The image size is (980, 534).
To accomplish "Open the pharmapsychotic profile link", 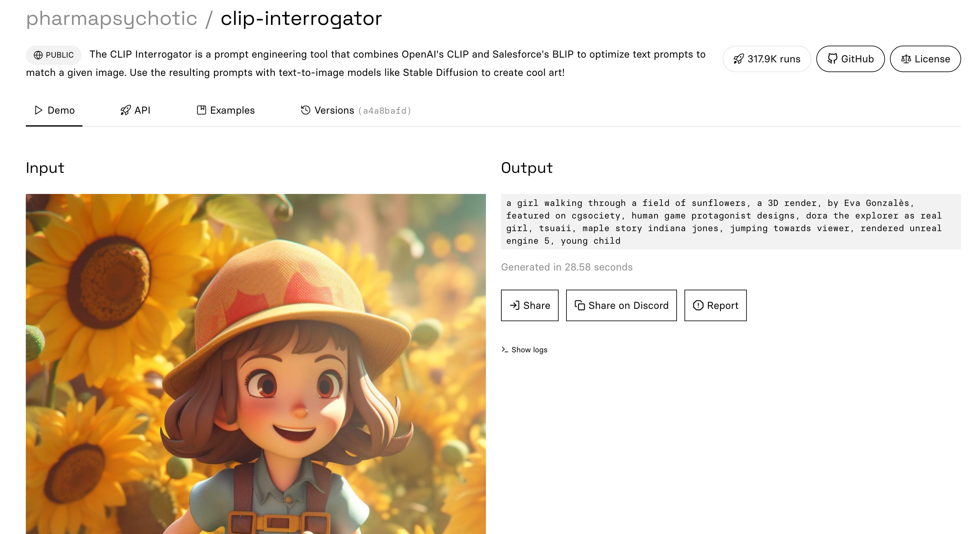I will [x=111, y=18].
